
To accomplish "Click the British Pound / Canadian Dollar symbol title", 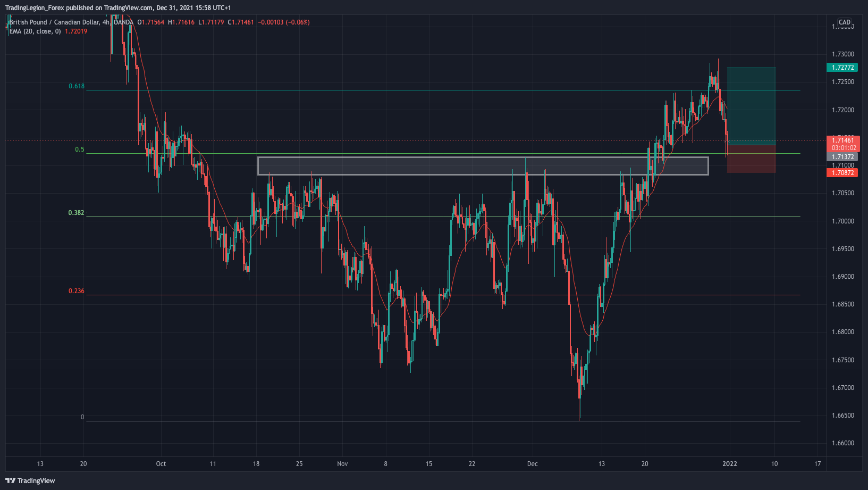I will coord(54,22).
